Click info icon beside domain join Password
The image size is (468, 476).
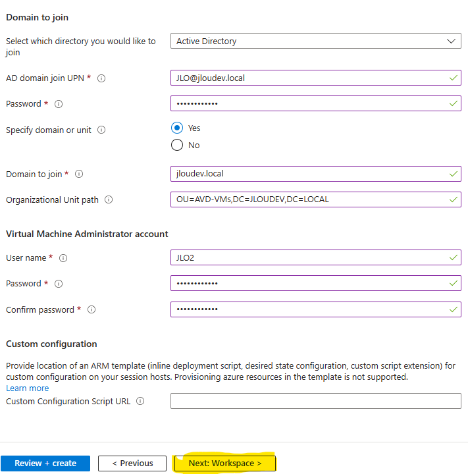point(59,104)
